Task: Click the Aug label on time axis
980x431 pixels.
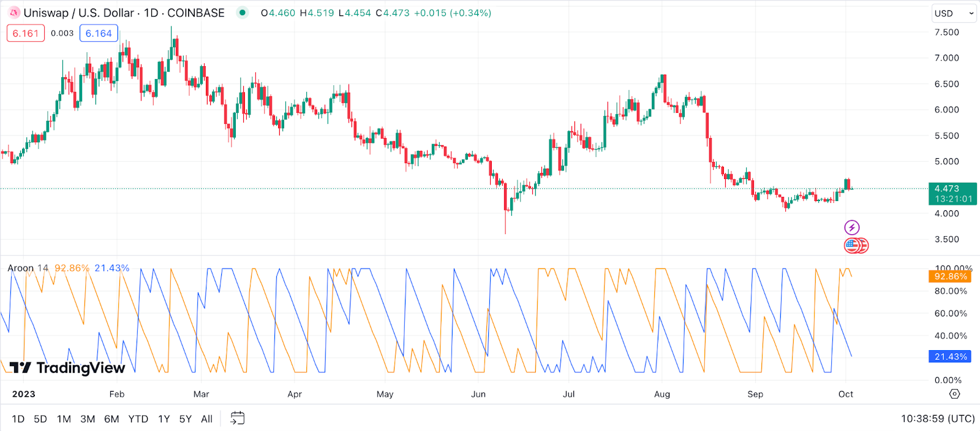Action: [x=662, y=394]
